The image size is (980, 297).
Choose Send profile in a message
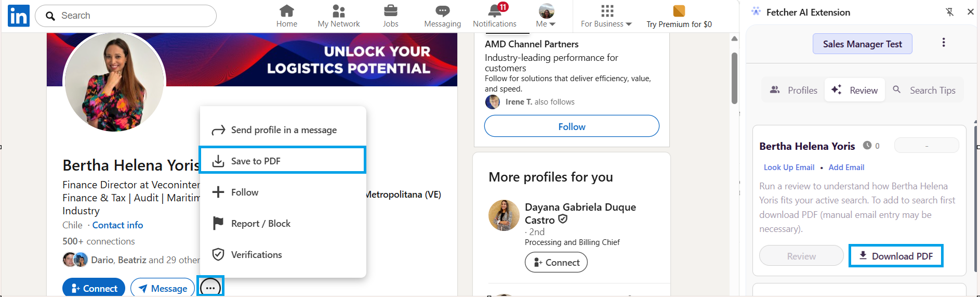point(283,130)
